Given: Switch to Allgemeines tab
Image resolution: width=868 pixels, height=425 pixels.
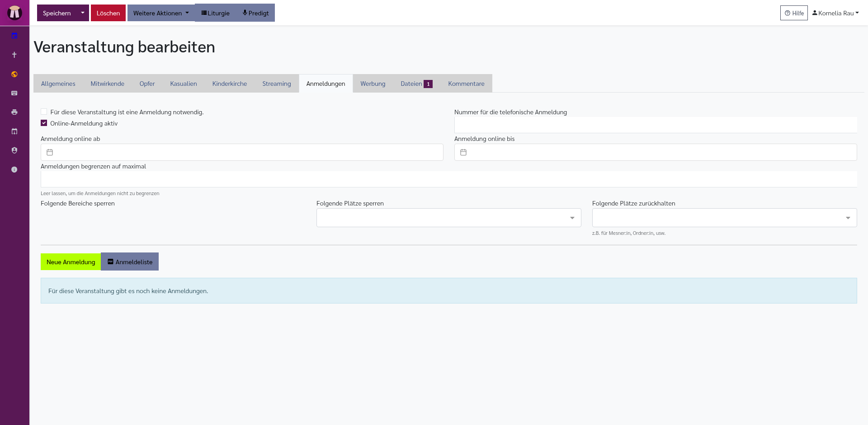Looking at the screenshot, I should tap(58, 84).
